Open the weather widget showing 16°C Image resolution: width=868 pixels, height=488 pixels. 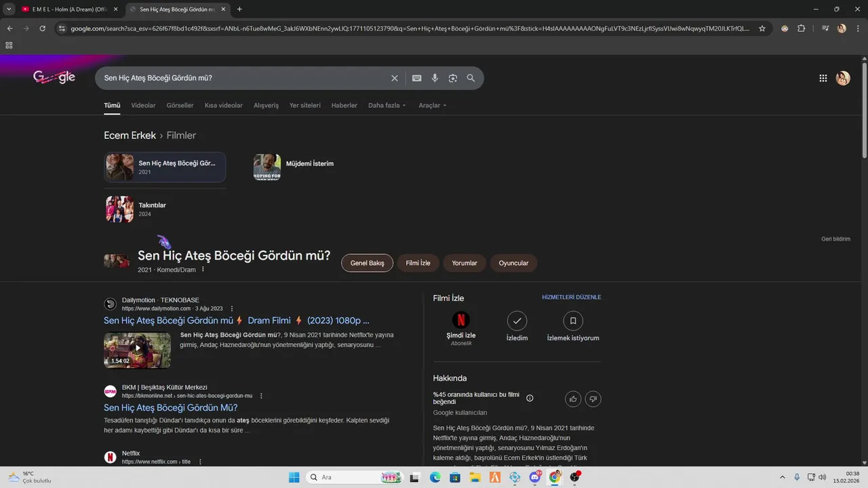tap(29, 477)
